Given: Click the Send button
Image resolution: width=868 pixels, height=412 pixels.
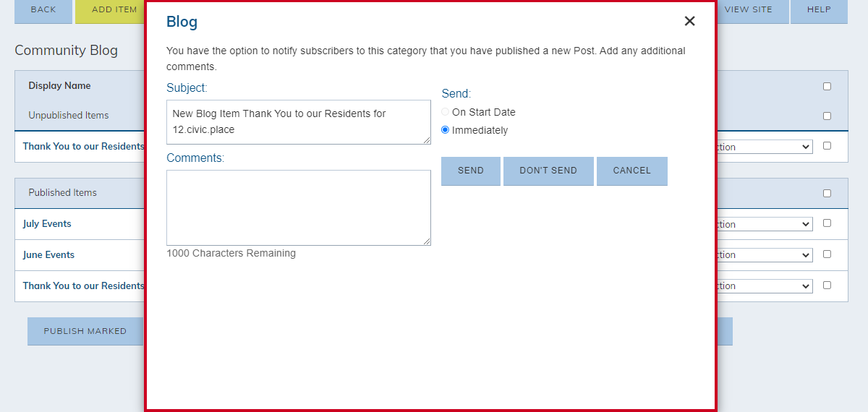Looking at the screenshot, I should pyautogui.click(x=471, y=171).
